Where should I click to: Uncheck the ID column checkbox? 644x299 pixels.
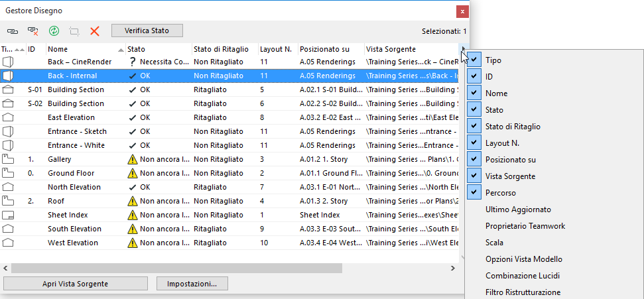(x=474, y=76)
